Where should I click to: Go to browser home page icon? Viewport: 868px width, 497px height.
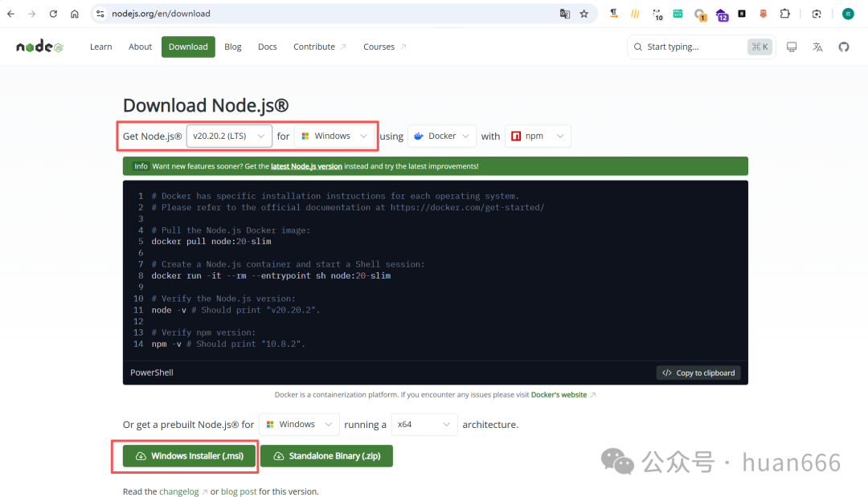75,14
